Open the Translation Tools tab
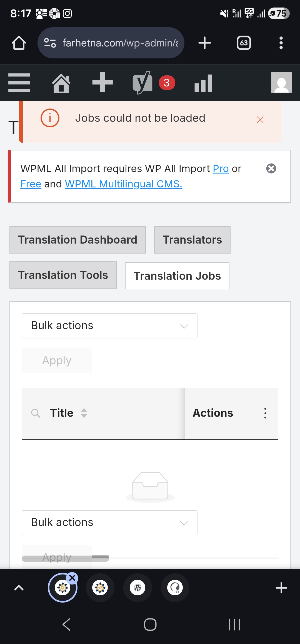The image size is (300, 644). pyautogui.click(x=63, y=275)
